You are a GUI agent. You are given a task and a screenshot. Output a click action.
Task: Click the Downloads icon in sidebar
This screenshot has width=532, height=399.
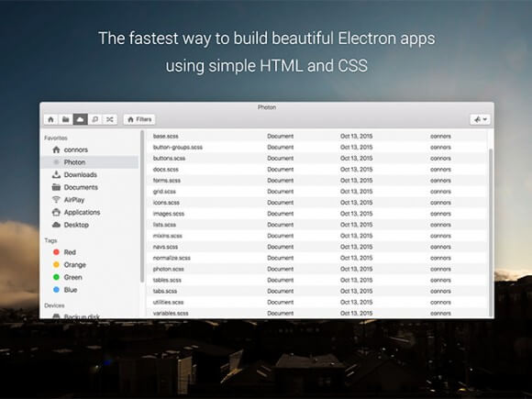pos(56,174)
